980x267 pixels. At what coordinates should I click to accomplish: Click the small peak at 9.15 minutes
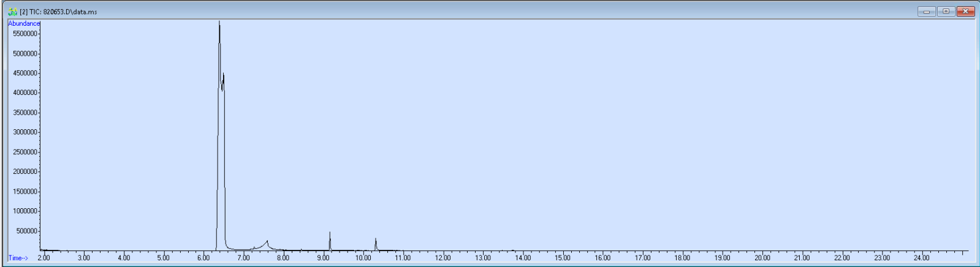(x=330, y=233)
